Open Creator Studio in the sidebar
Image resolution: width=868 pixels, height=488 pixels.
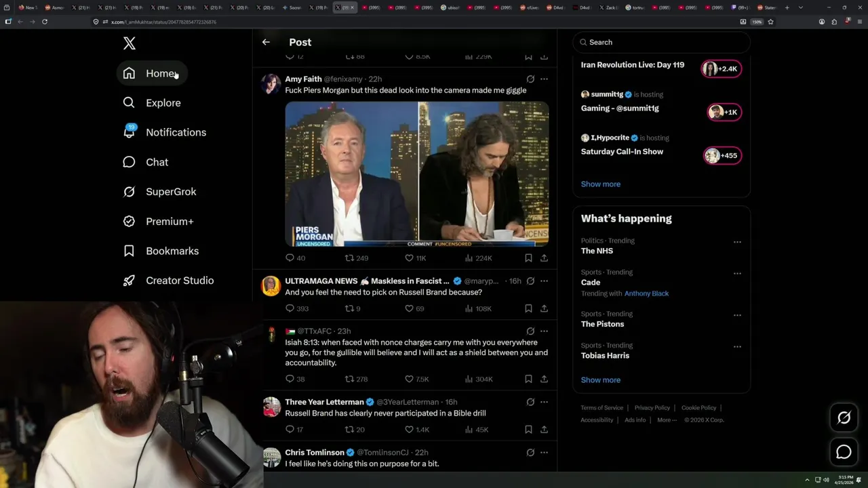point(168,281)
